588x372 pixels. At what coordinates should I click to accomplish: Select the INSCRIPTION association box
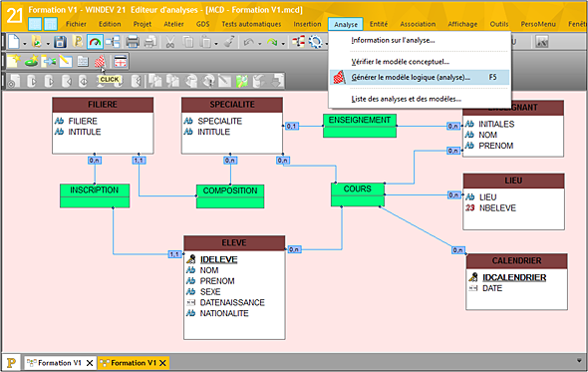95,195
